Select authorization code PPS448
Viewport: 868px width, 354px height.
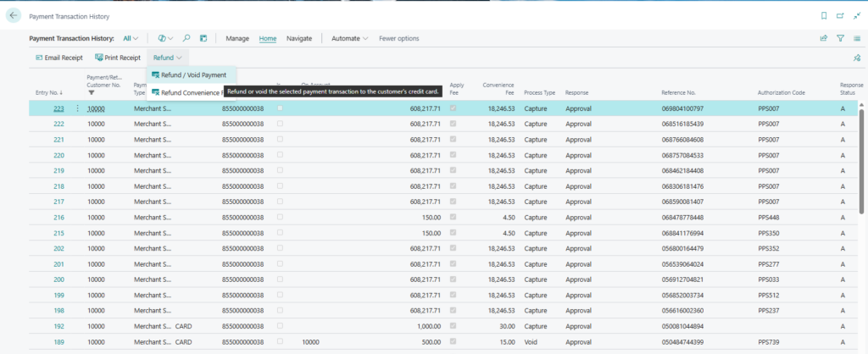pos(768,218)
